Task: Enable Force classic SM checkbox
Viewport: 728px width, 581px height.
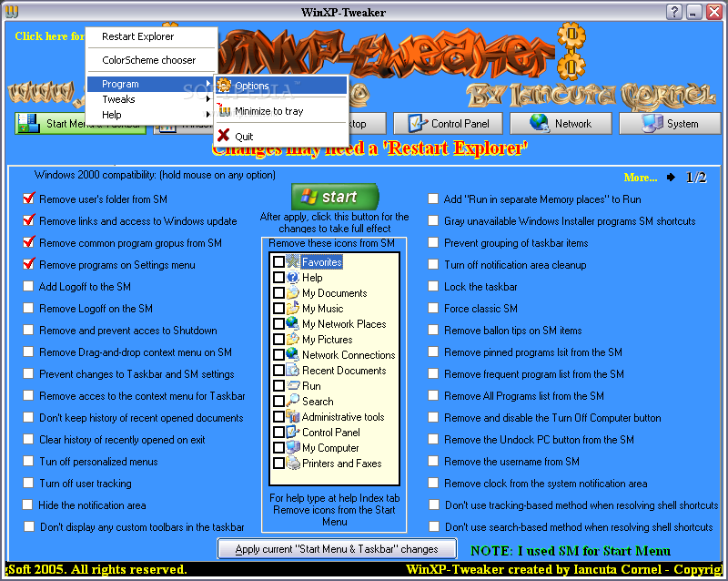Action: tap(433, 308)
